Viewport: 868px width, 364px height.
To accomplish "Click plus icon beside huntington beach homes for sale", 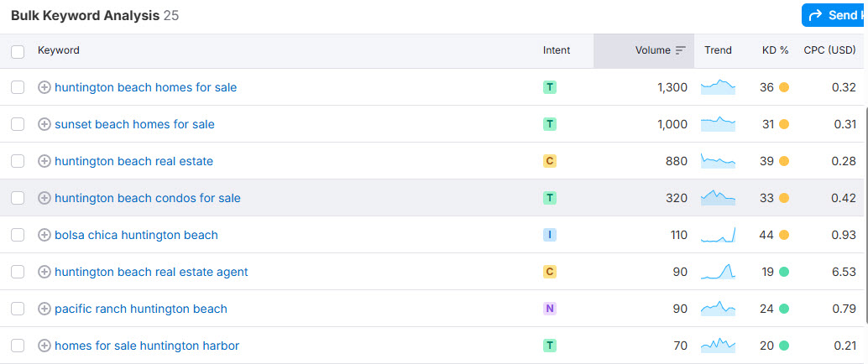I will coord(44,87).
